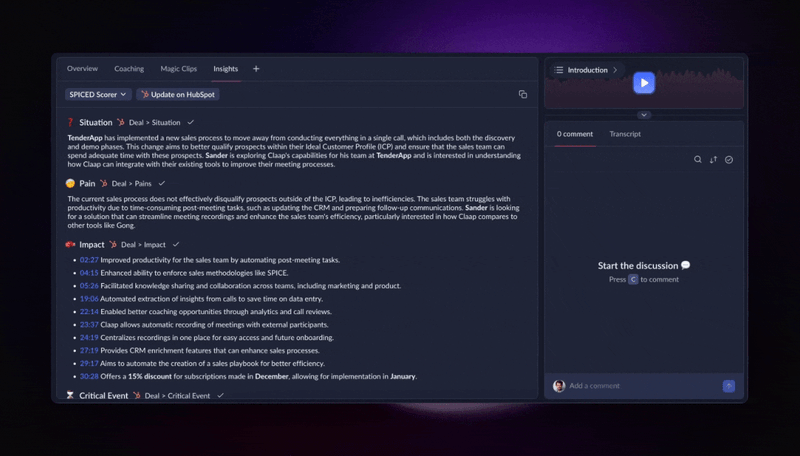Viewport: 800px width, 456px height.
Task: Open the SPICED Scorer dropdown
Action: tap(98, 94)
